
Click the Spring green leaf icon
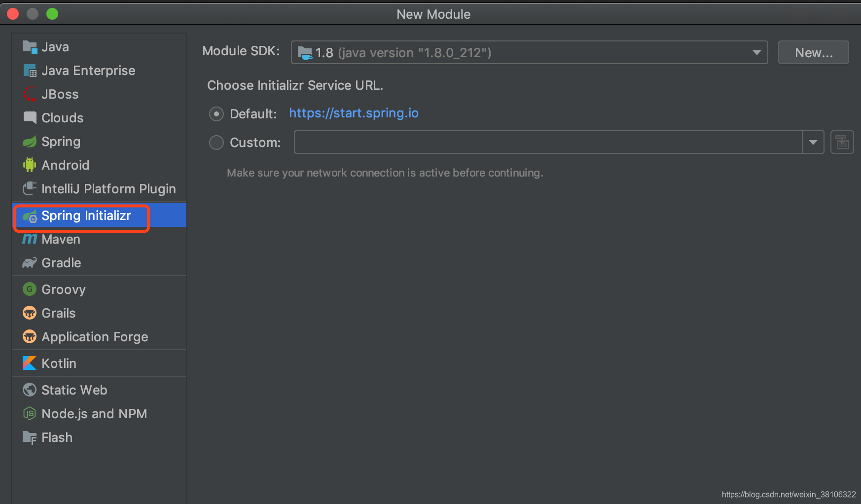point(30,142)
